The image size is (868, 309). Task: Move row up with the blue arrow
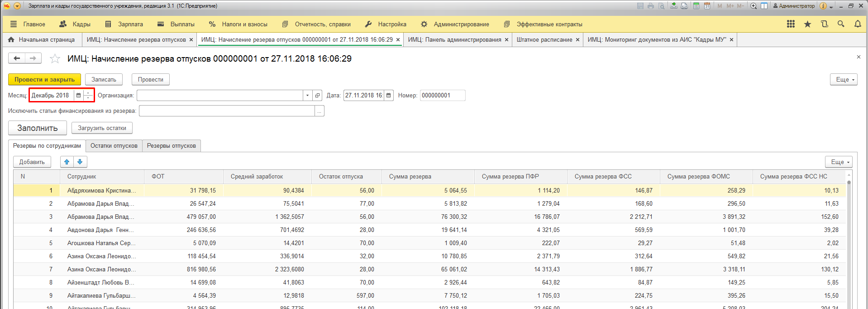[x=67, y=162]
